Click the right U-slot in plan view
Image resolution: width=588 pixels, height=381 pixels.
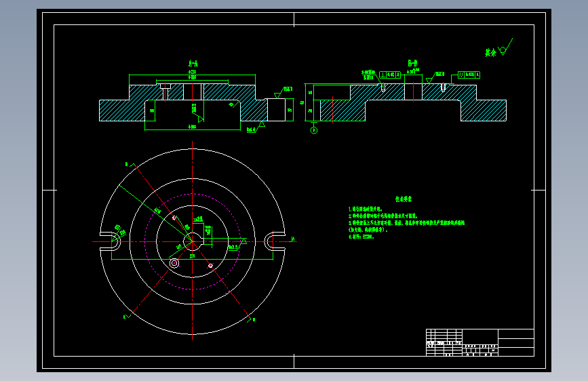pos(274,241)
